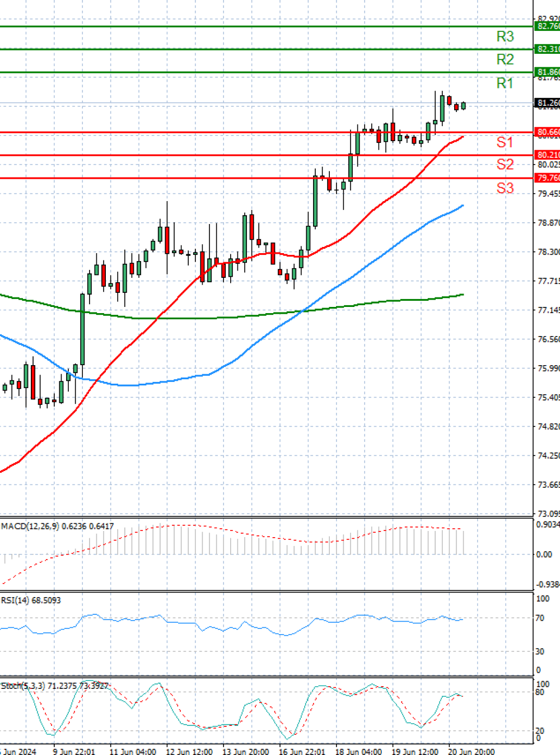Select the 80.21 red price tag

pyautogui.click(x=547, y=155)
